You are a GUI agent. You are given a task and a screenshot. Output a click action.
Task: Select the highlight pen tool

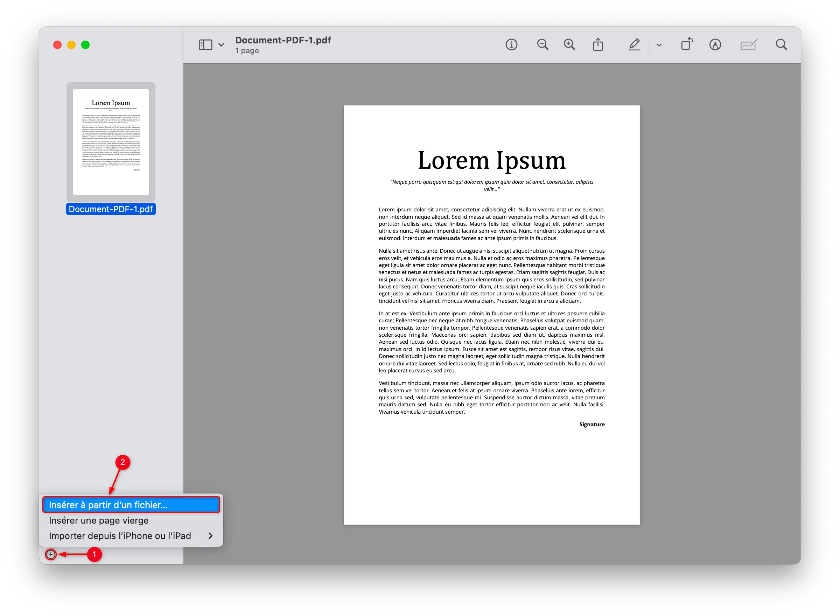point(634,45)
